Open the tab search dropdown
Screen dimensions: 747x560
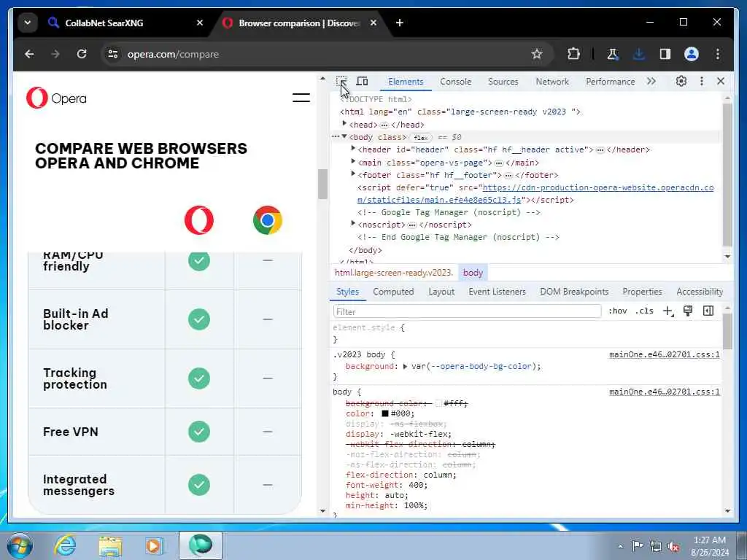28,23
